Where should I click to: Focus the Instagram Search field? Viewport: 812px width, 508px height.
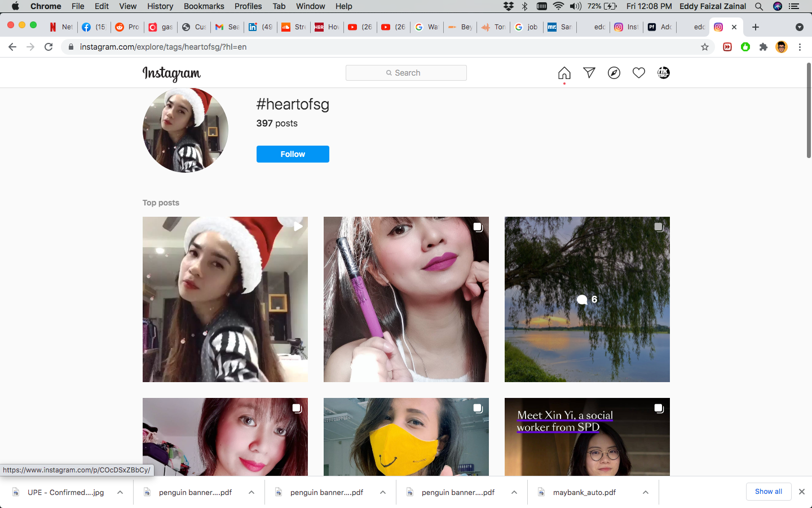coord(406,73)
